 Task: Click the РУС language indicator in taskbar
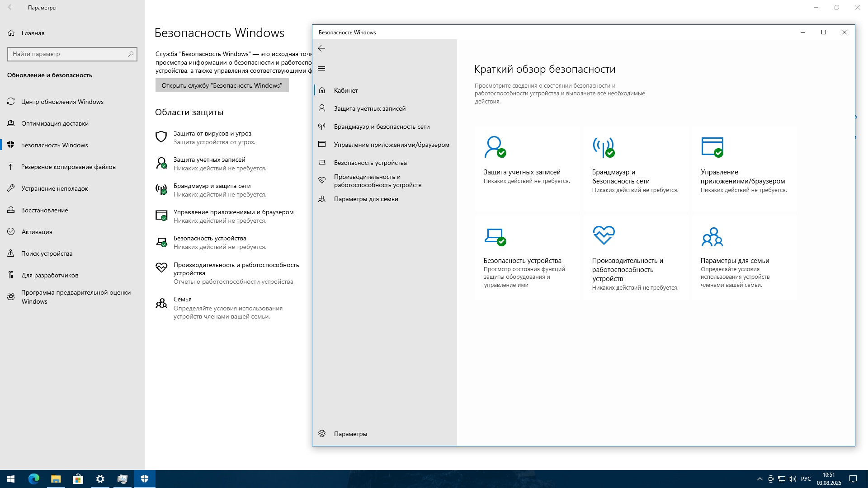(x=806, y=479)
